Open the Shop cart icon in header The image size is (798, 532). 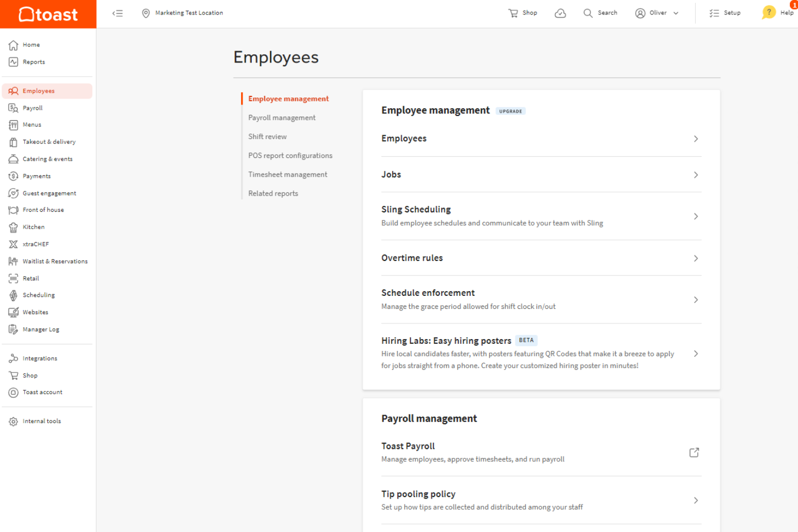513,13
